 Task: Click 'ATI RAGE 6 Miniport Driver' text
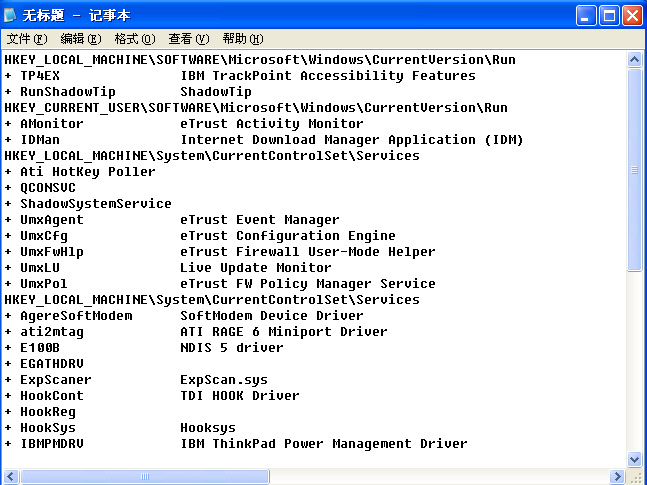point(284,332)
